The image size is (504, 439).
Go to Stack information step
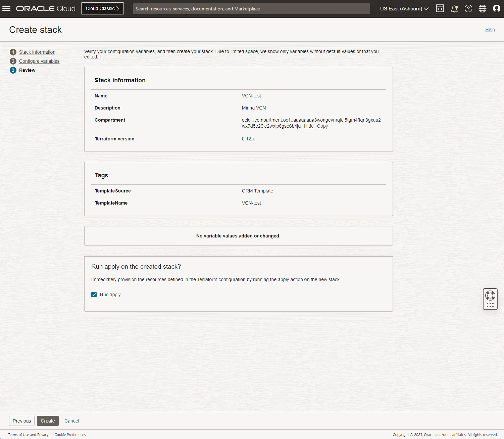pos(37,52)
